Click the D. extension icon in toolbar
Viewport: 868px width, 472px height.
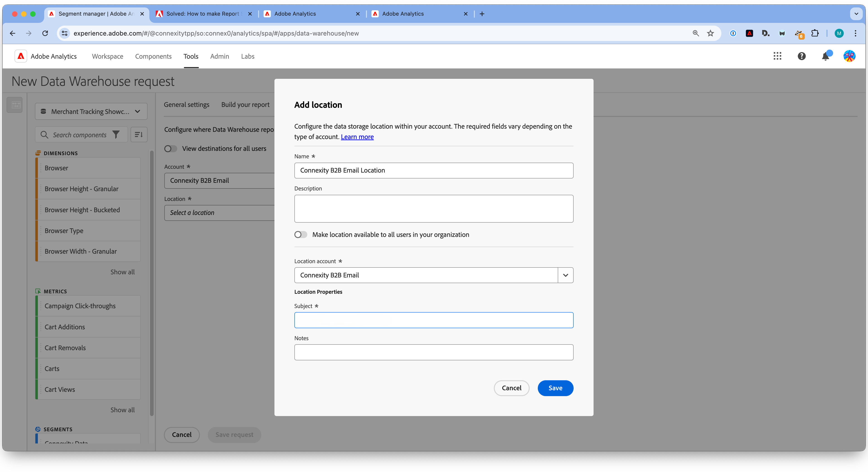(766, 33)
